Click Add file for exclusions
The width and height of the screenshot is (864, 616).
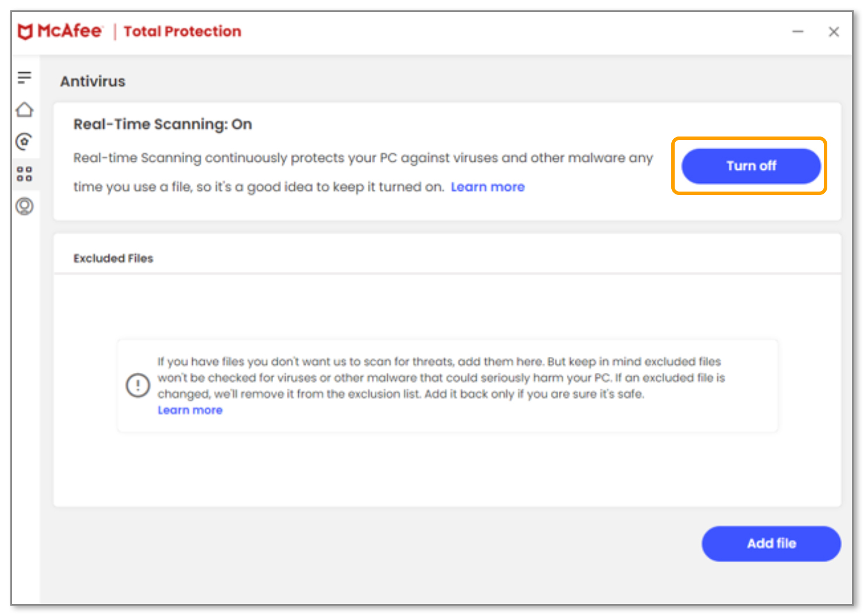coord(771,544)
